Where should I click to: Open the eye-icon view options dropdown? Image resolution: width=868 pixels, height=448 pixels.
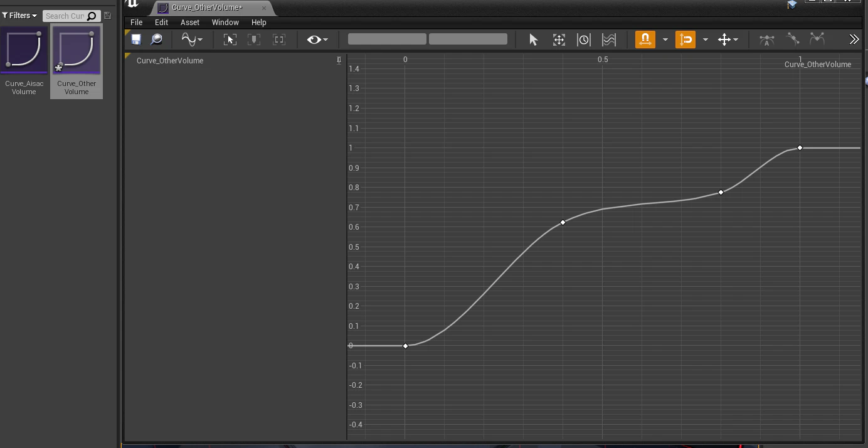317,40
